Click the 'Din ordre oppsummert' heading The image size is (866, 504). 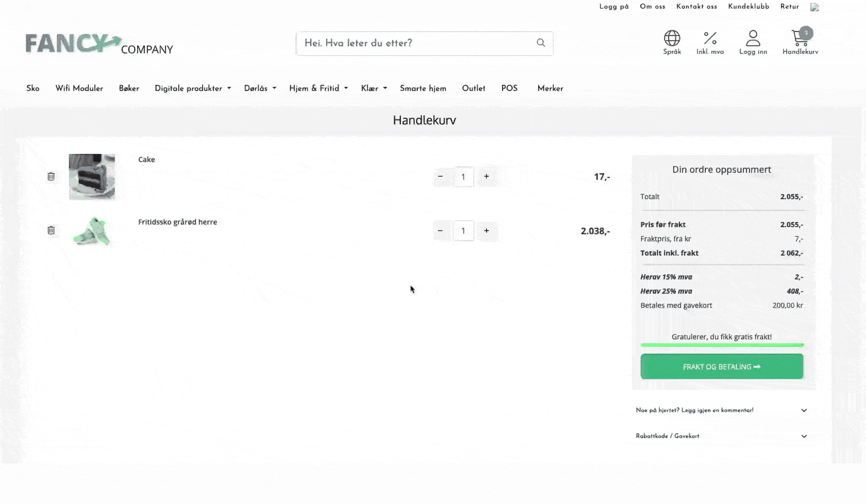[722, 170]
